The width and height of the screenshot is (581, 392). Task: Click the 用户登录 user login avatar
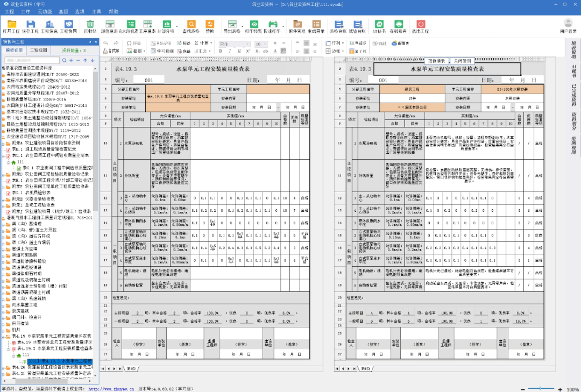(568, 26)
